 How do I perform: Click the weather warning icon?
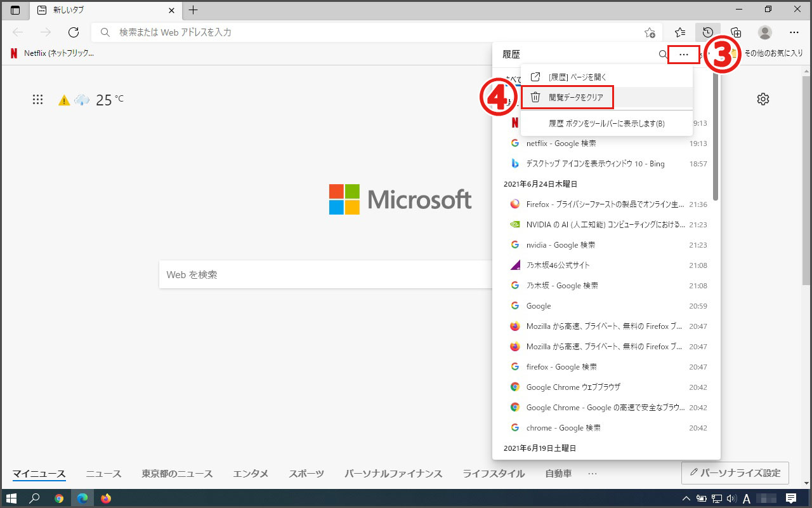pyautogui.click(x=64, y=100)
